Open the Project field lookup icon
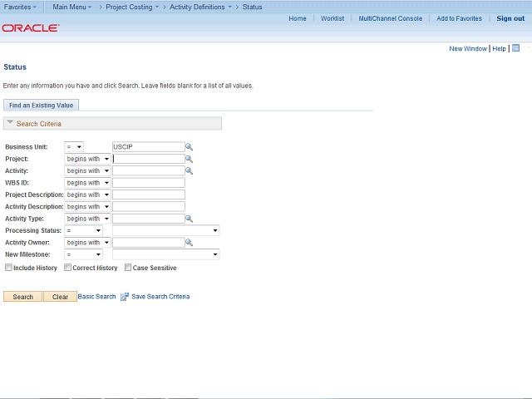Image resolution: width=532 pixels, height=399 pixels. click(x=189, y=159)
